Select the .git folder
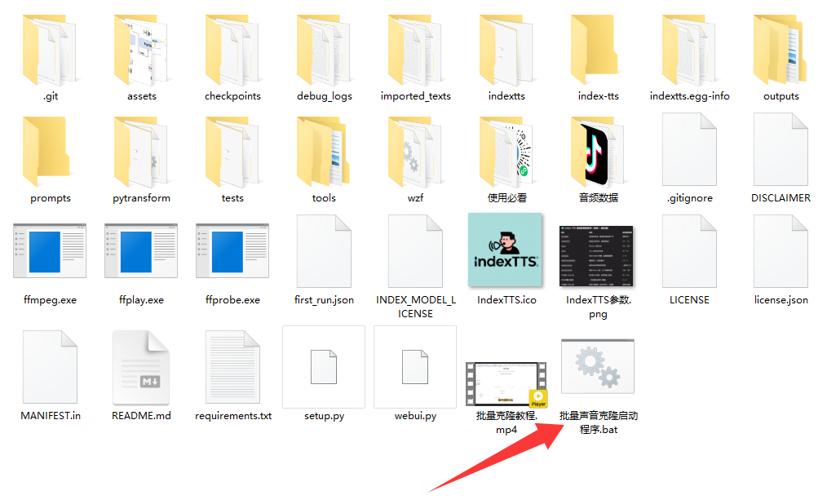The image size is (827, 504). pos(50,51)
